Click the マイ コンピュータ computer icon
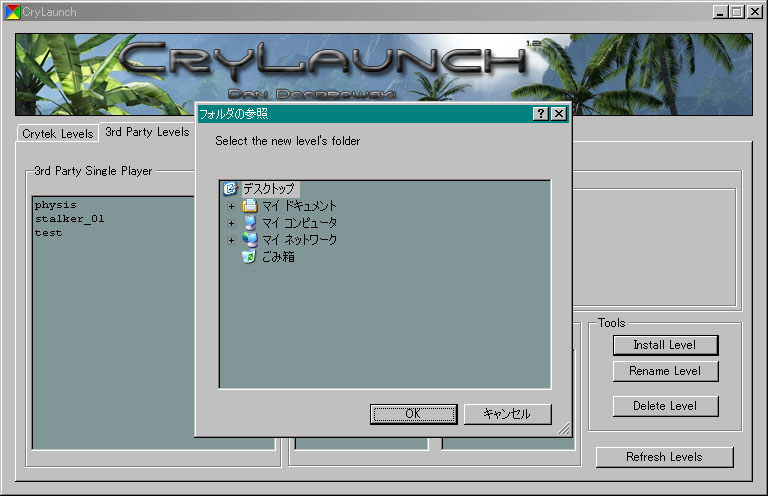The width and height of the screenshot is (768, 496). [x=250, y=223]
